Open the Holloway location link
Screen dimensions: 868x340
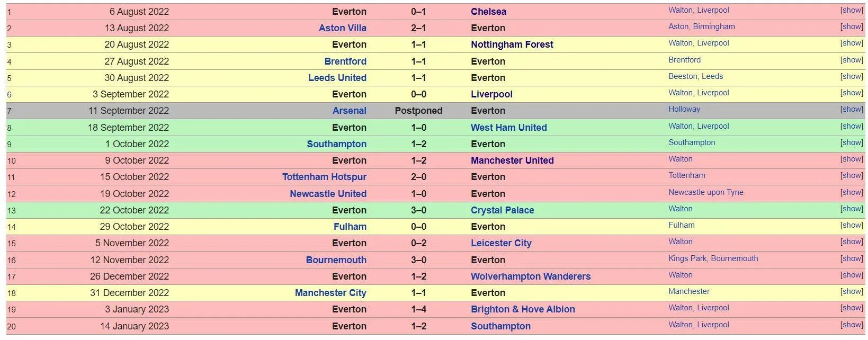pyautogui.click(x=684, y=109)
